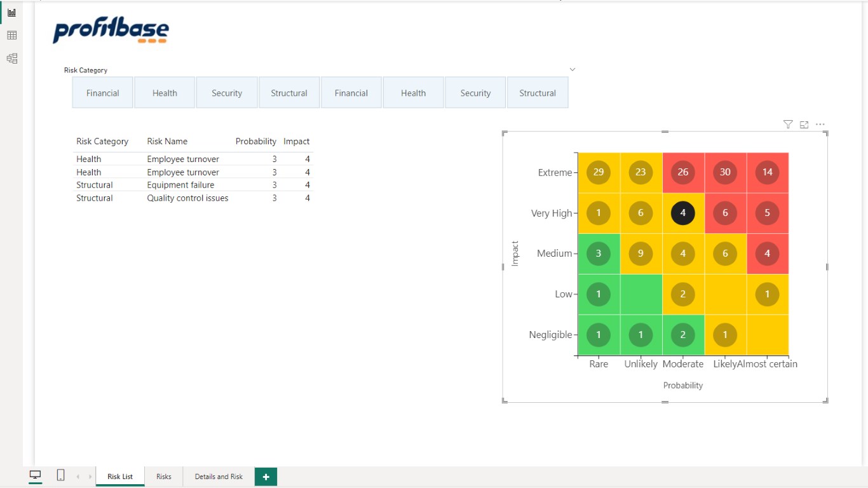Click the Risk Category column header in table
This screenshot has height=488, width=868.
pos(102,142)
